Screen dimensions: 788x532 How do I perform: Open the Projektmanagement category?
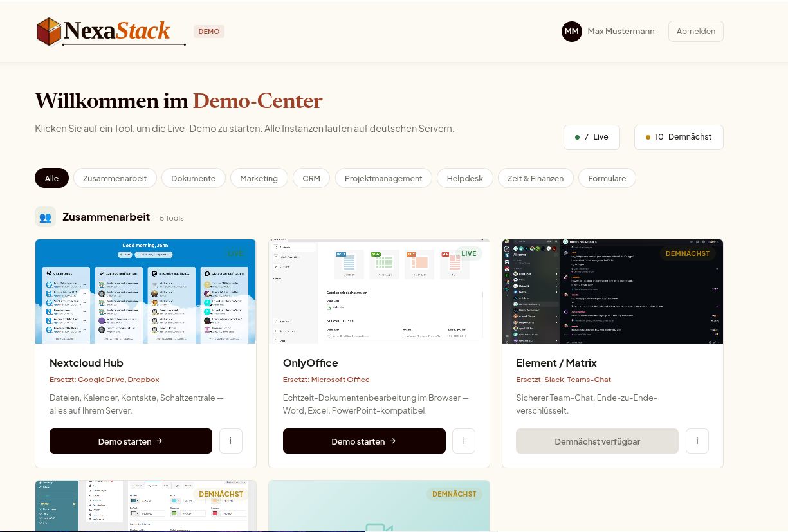tap(383, 178)
